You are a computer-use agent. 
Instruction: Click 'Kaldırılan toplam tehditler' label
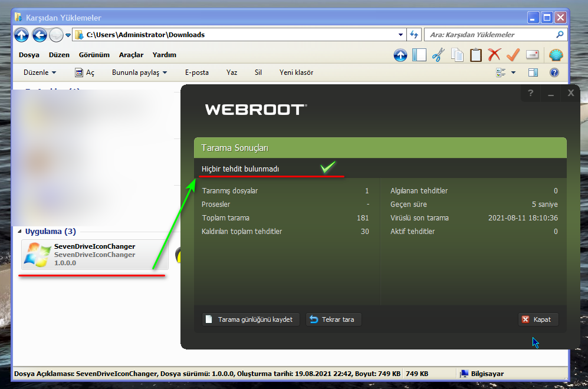click(x=242, y=231)
